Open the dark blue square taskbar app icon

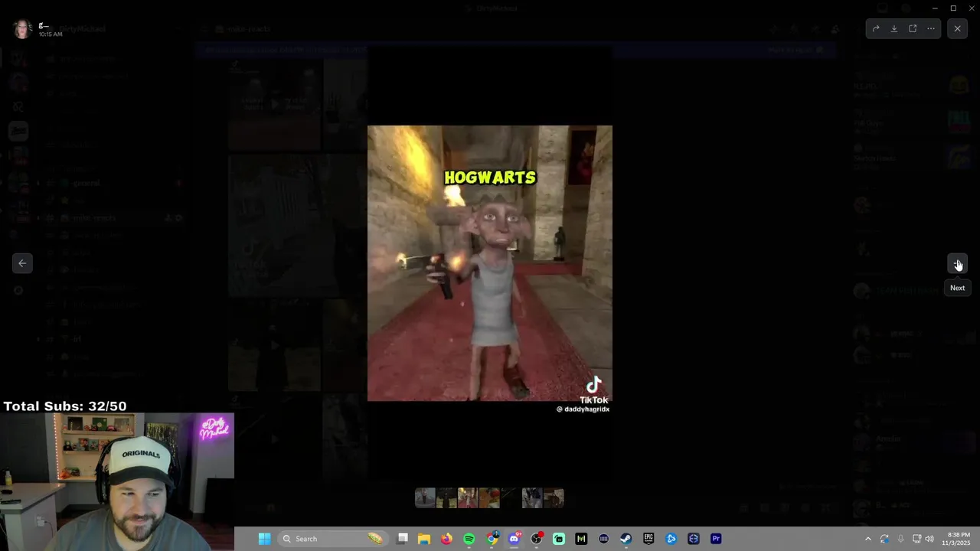[x=694, y=539]
